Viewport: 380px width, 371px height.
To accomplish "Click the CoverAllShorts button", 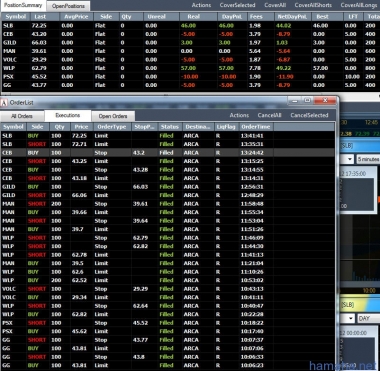I will 313,5.
